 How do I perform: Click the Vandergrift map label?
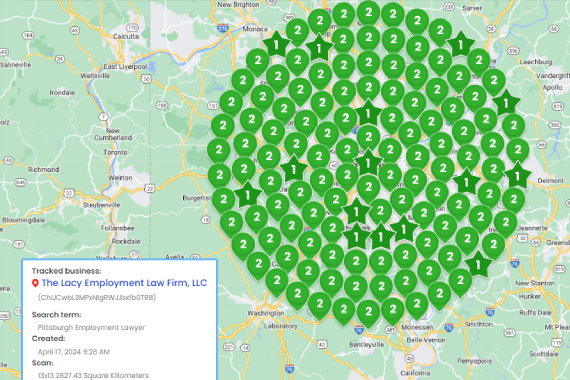(553, 76)
